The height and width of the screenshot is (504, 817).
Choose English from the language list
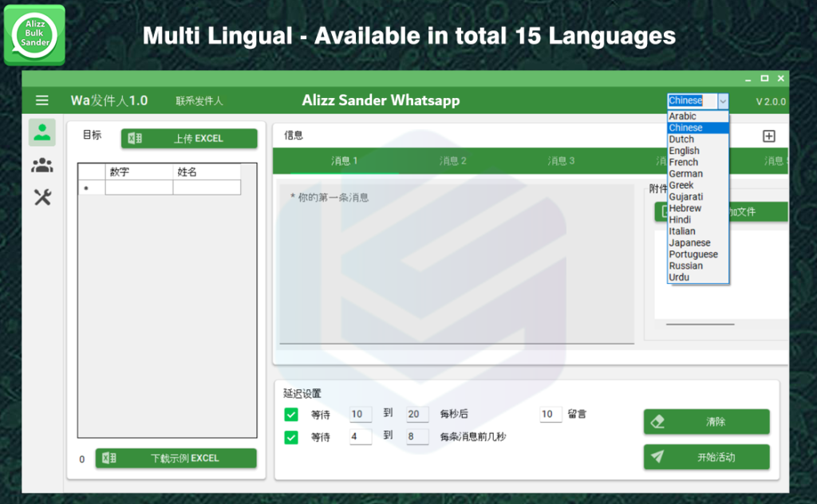pyautogui.click(x=684, y=151)
